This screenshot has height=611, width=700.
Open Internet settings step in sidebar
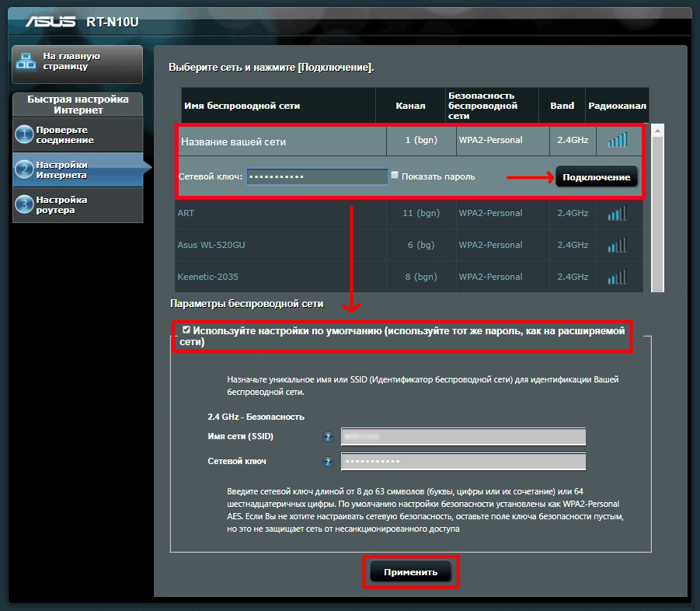pos(78,169)
